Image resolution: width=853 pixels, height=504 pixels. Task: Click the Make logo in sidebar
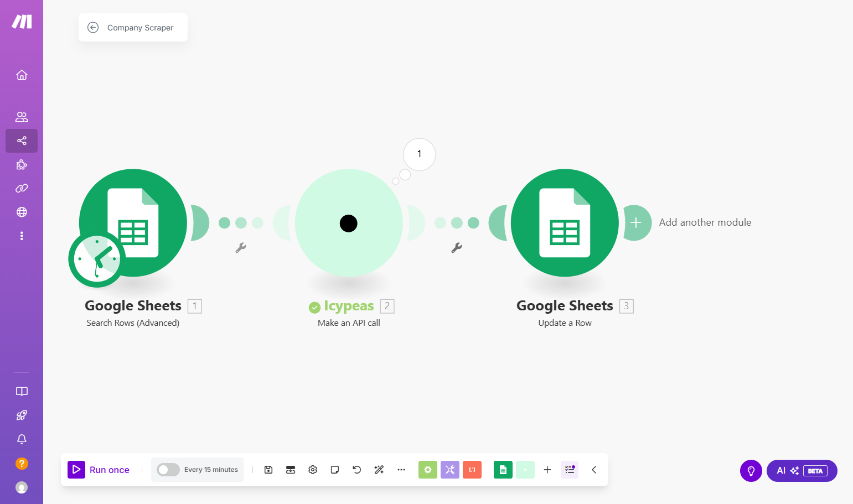(22, 22)
